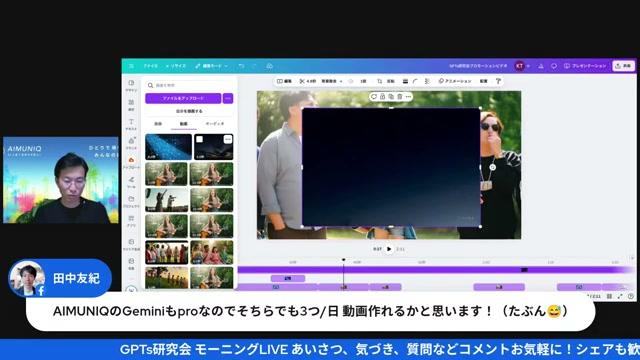The width and height of the screenshot is (640, 360).
Task: Click the cloud save status icon
Action: 269,66
